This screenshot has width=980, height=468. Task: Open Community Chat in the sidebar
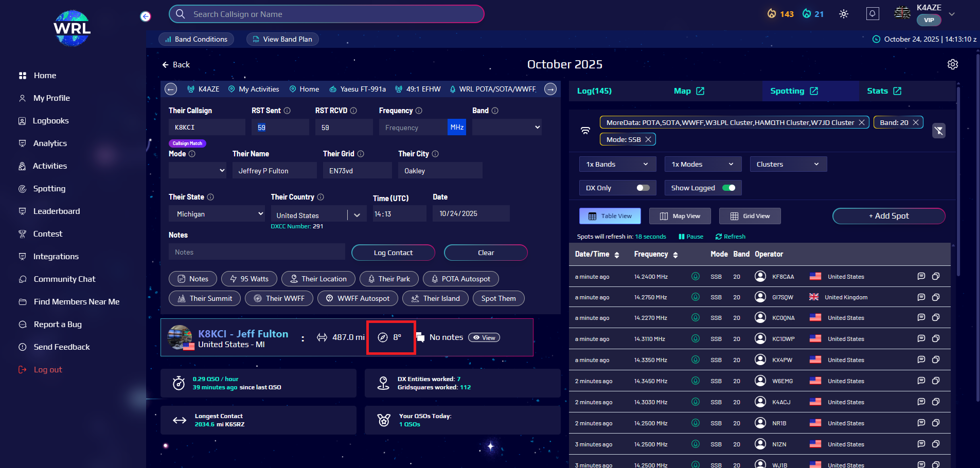(64, 279)
